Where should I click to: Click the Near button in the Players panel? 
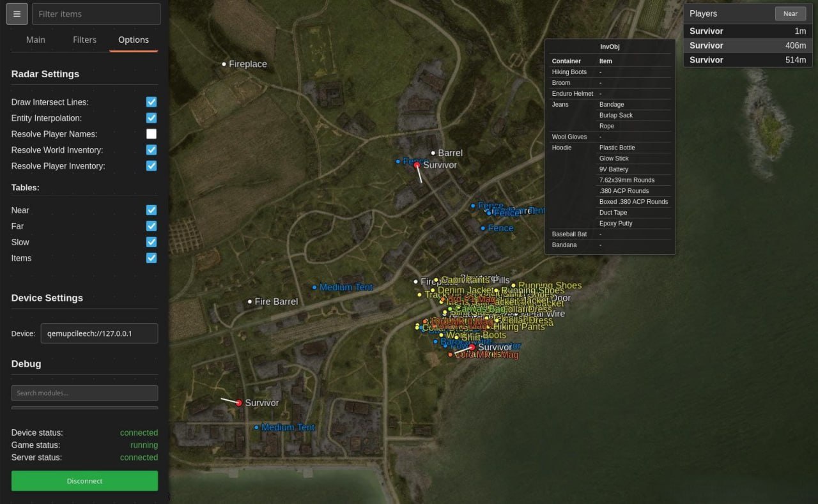coord(791,13)
